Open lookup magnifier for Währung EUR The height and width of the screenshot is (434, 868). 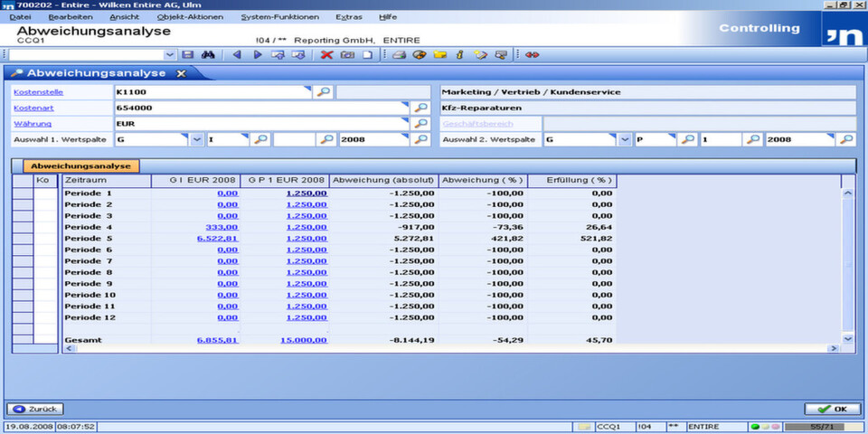(x=421, y=124)
